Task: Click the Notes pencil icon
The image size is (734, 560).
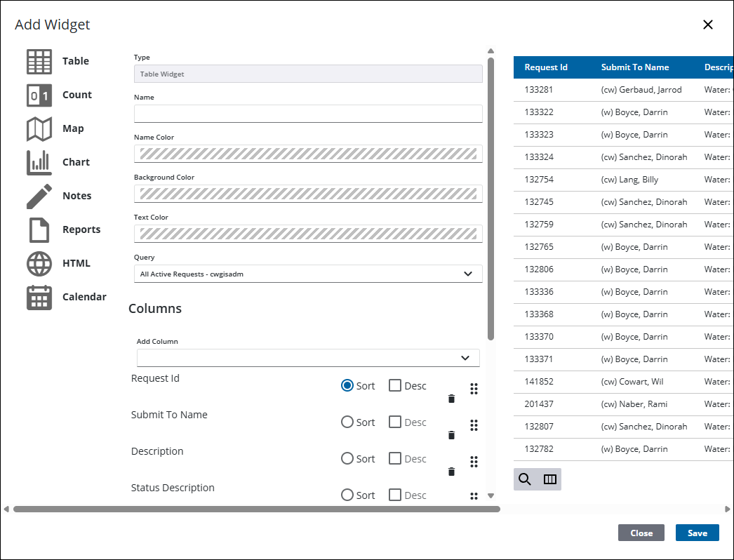Action: [x=39, y=196]
